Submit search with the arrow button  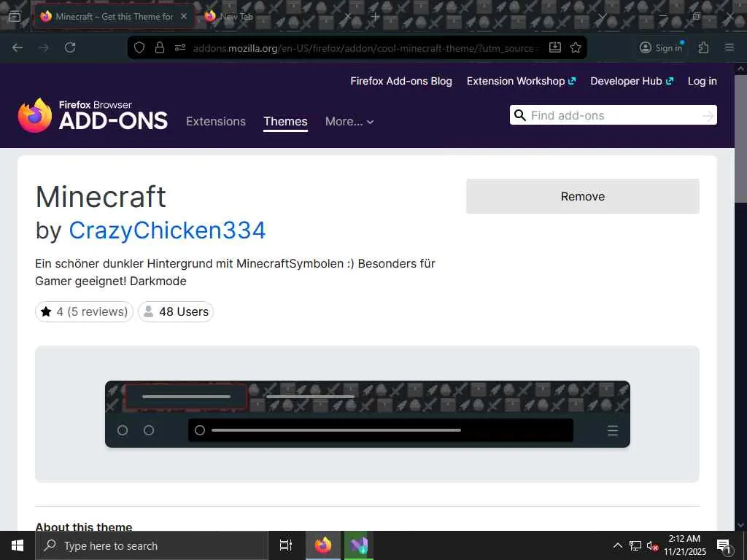(x=708, y=115)
